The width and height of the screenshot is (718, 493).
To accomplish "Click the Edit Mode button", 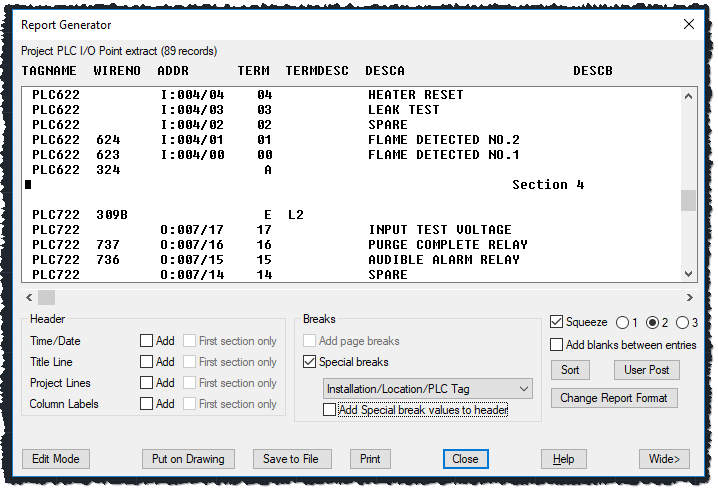I will tap(56, 459).
